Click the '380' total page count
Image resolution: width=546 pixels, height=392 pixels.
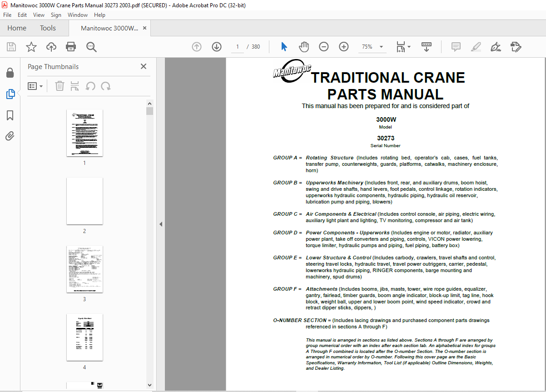point(256,47)
